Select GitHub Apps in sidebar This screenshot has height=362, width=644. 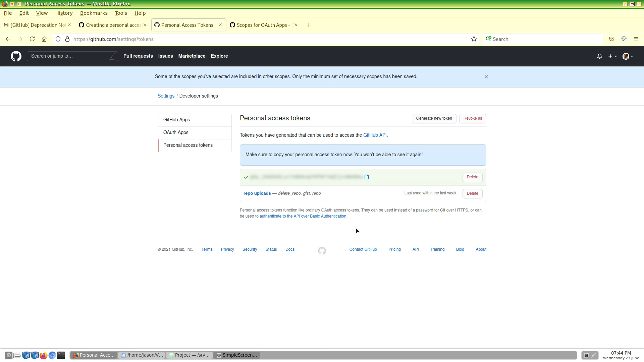(195, 120)
